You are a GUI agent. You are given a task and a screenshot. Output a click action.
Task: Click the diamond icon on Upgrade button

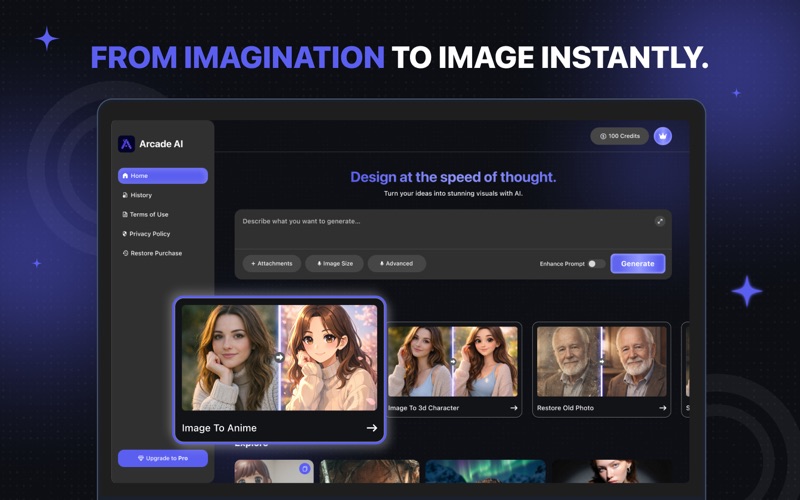(141, 458)
